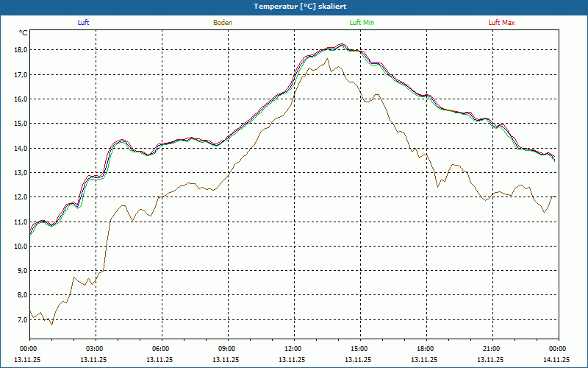
Task: Click the 09:00 time axis label
Action: (x=227, y=349)
